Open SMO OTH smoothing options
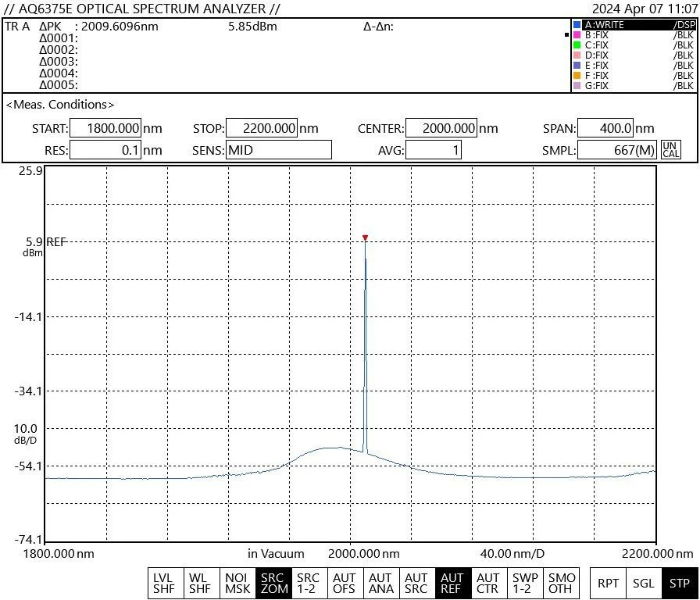The height and width of the screenshot is (600, 700). coord(559,583)
